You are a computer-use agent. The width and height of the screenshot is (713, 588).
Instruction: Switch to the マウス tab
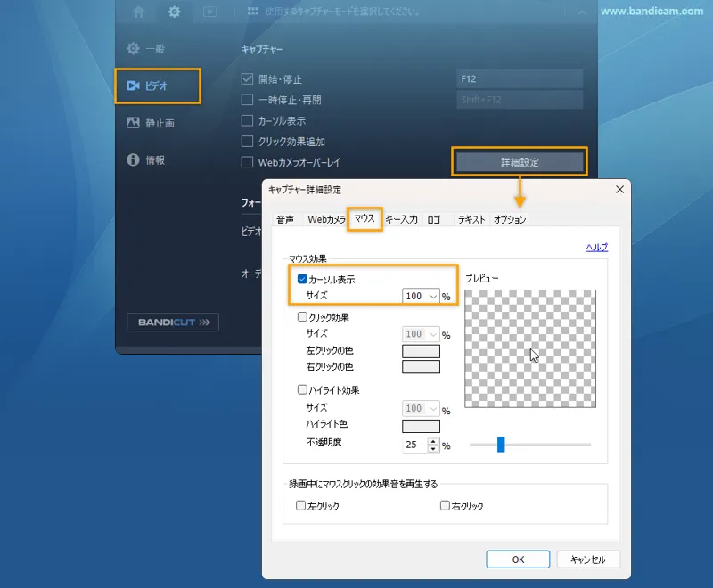(365, 218)
